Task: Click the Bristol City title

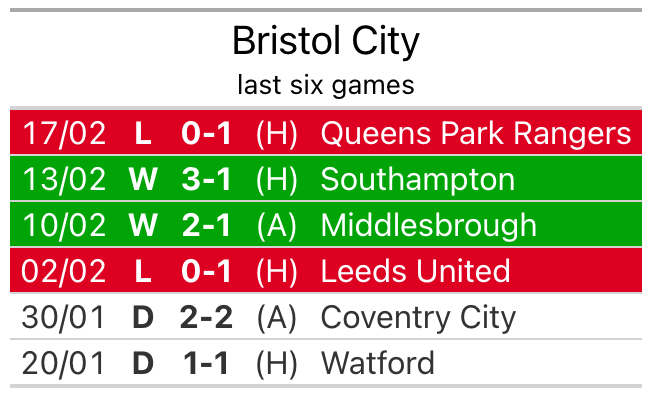Action: coord(326,42)
